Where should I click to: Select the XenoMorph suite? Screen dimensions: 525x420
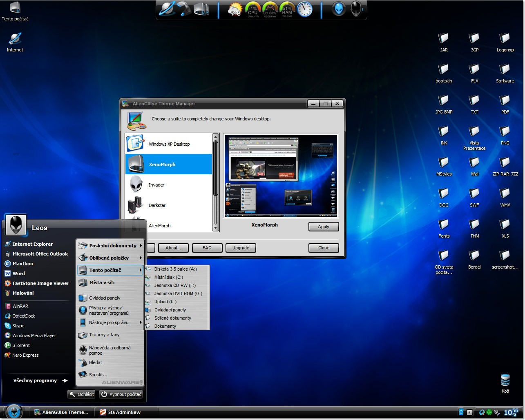(169, 164)
